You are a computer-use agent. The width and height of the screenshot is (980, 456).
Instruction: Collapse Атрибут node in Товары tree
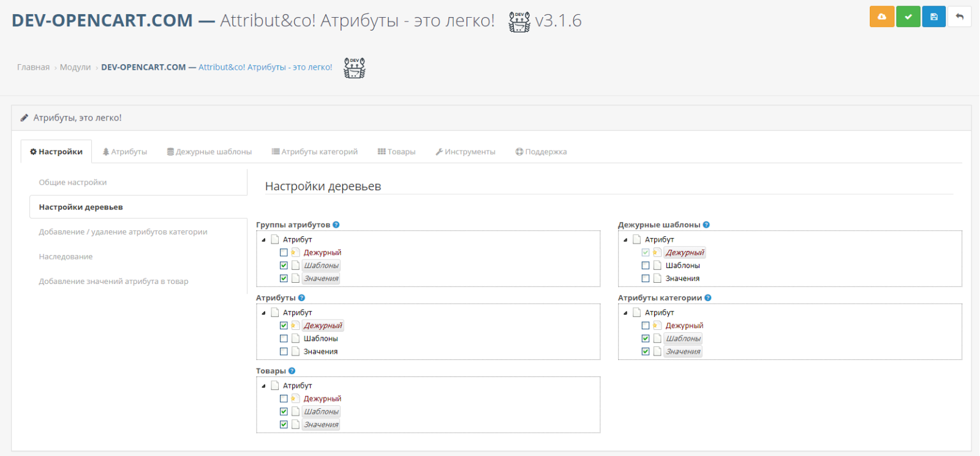tap(263, 386)
